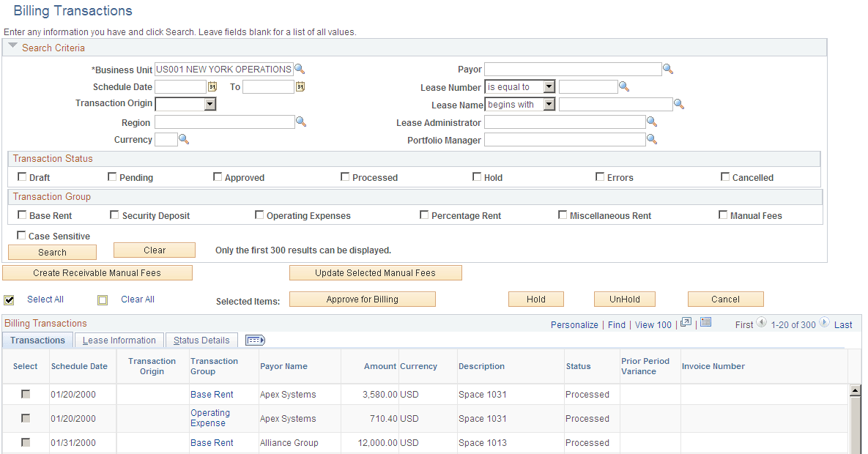Open the Lease Administrator lookup magnifier
This screenshot has height=454, width=868.
click(652, 122)
